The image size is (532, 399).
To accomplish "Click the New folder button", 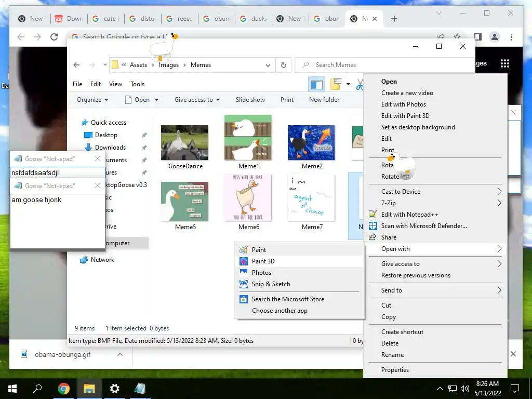I will 324,100.
